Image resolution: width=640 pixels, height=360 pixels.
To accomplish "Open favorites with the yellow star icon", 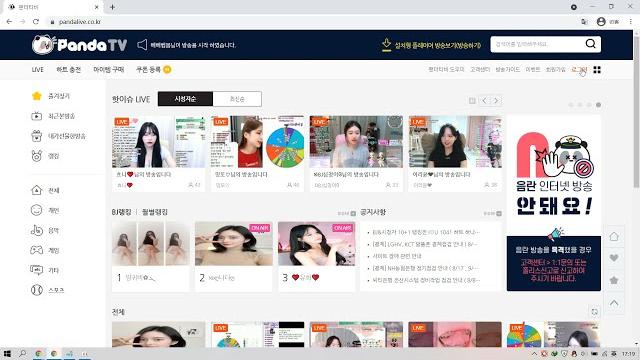I will tap(37, 96).
